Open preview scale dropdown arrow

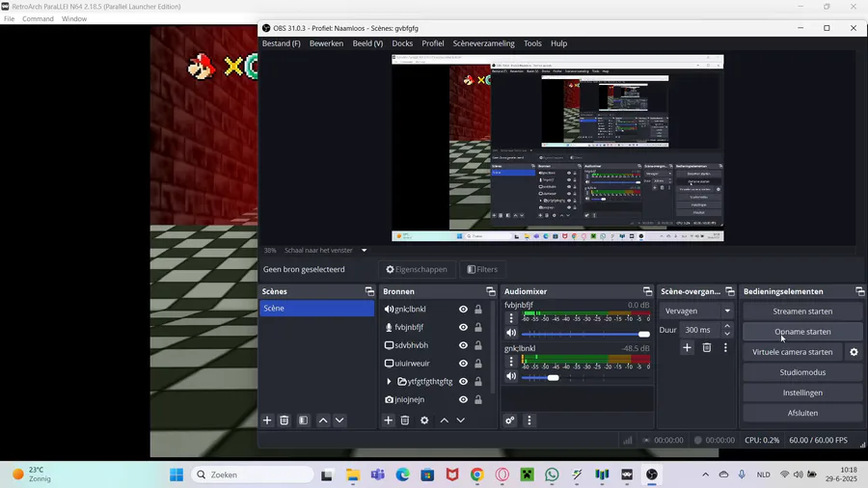pyautogui.click(x=365, y=250)
